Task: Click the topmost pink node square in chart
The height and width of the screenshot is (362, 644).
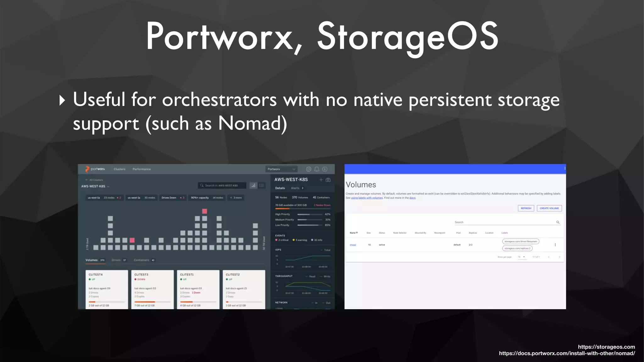Action: (x=204, y=211)
